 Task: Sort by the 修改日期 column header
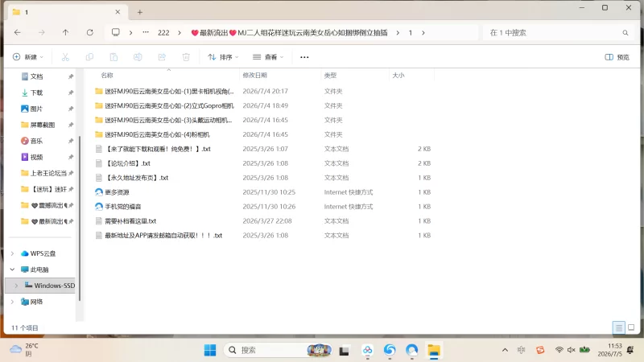(280, 76)
